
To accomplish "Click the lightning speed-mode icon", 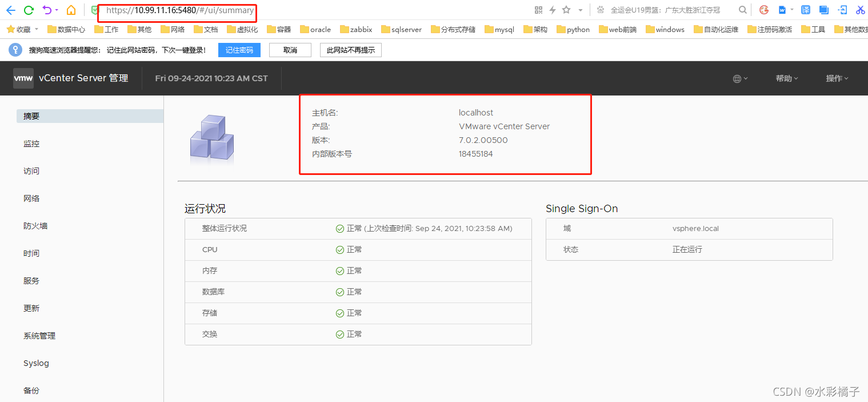I will 553,10.
